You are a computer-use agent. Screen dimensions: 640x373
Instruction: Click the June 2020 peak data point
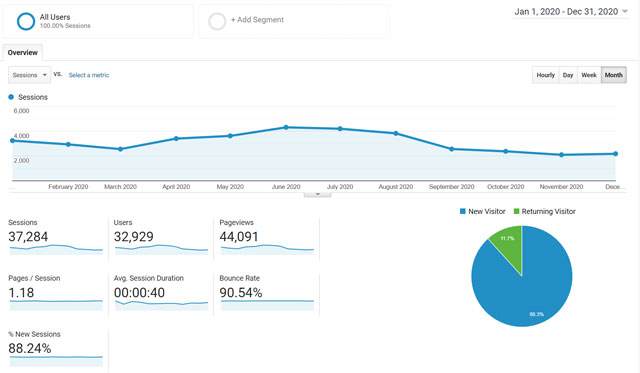tap(286, 127)
